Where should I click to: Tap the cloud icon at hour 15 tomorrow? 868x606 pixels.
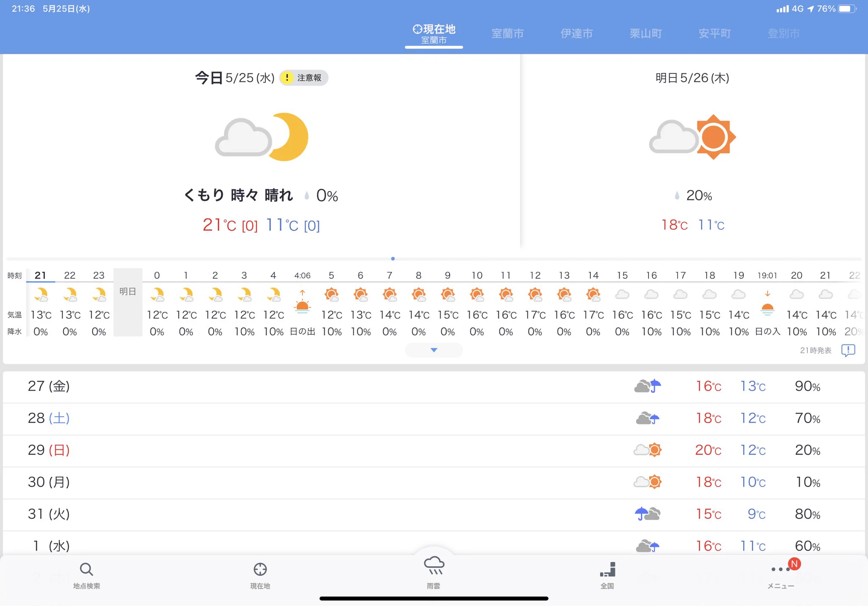coord(622,294)
